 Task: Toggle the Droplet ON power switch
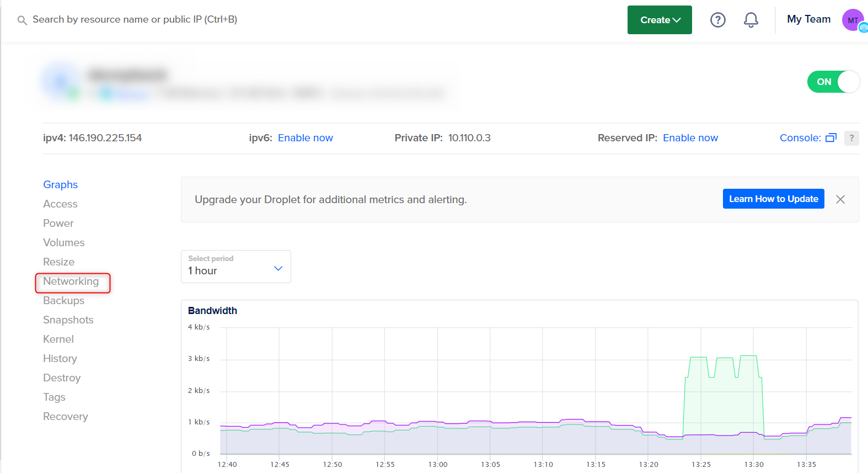pos(833,82)
